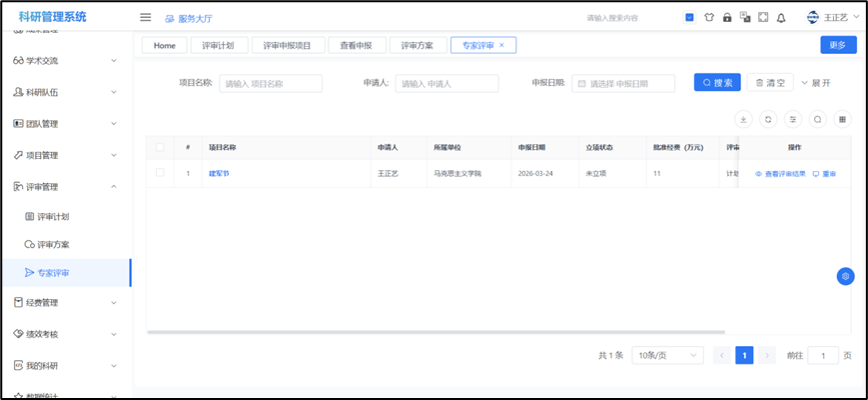The image size is (868, 400).
Task: Open the column grid settings icon
Action: coord(843,119)
